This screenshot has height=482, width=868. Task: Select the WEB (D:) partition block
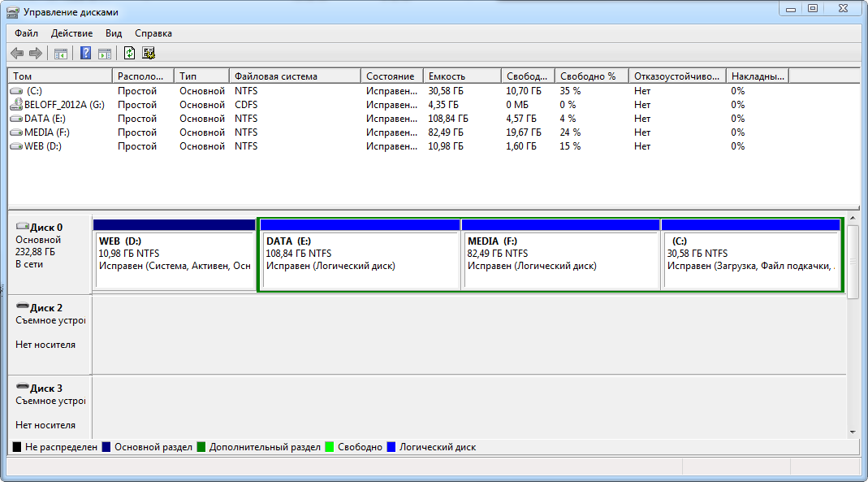(x=175, y=255)
